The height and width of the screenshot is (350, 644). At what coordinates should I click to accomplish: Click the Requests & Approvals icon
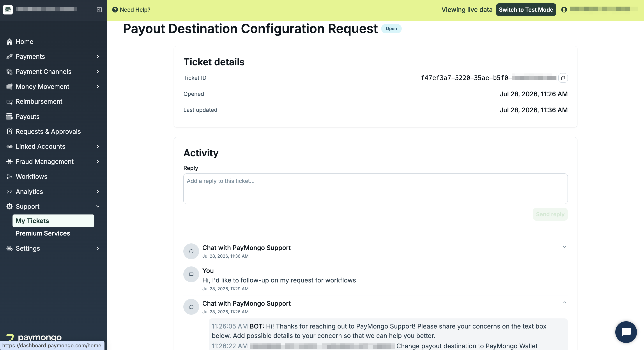click(x=9, y=131)
